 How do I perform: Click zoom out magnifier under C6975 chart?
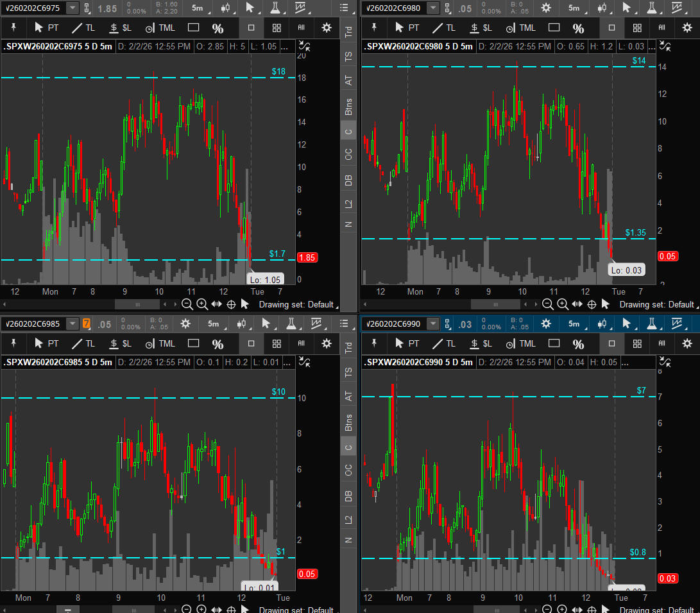pos(187,304)
